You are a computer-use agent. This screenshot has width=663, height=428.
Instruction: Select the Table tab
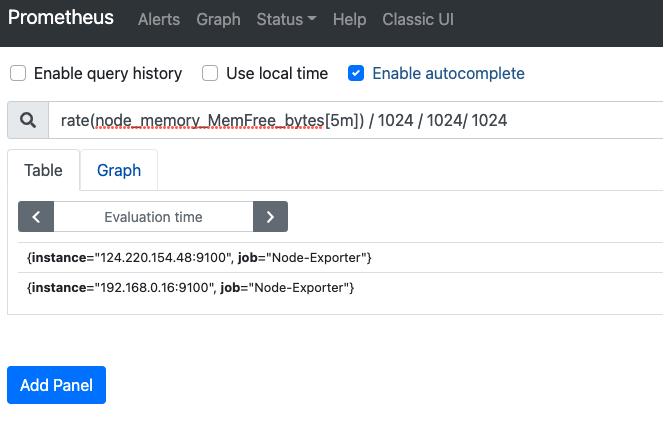(44, 170)
